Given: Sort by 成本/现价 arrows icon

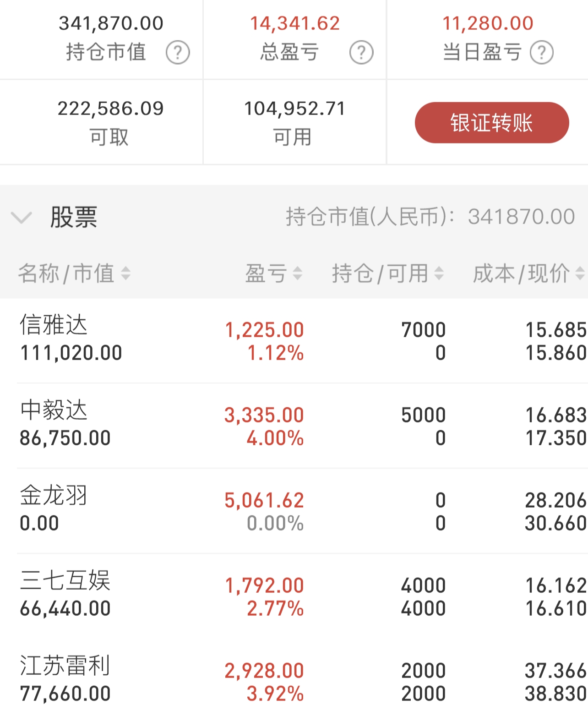Looking at the screenshot, I should point(580,273).
